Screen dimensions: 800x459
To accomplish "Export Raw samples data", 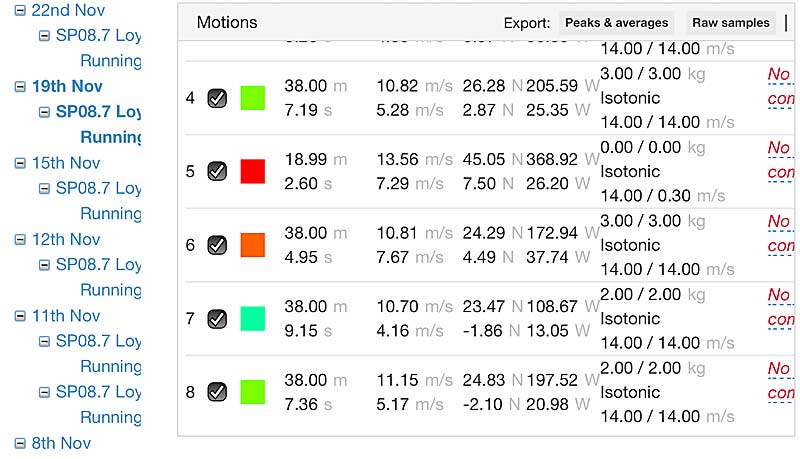I will pos(731,23).
